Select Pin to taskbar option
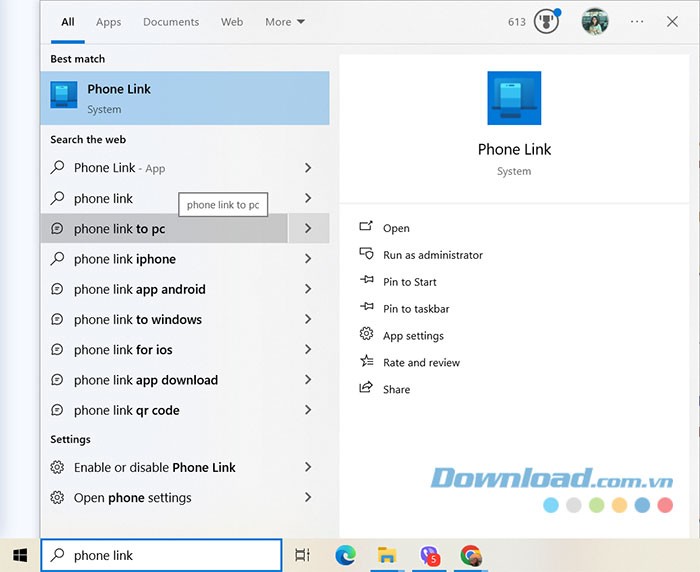The width and height of the screenshot is (700, 572). [416, 309]
